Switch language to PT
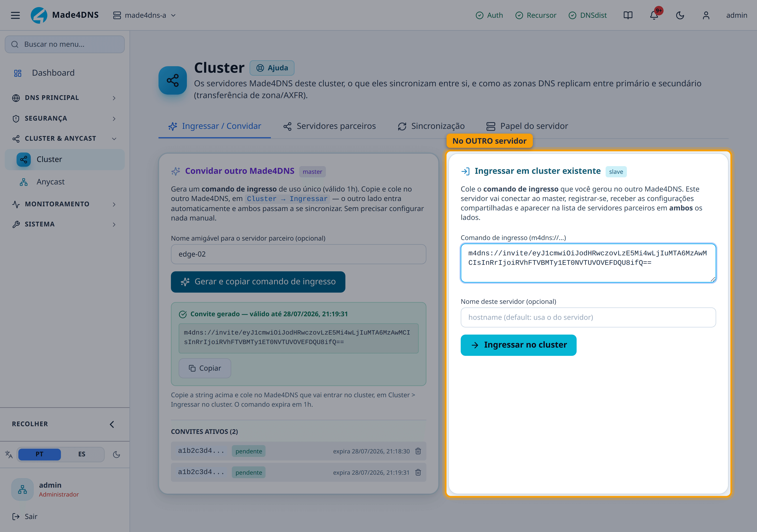757x532 pixels. 40,454
